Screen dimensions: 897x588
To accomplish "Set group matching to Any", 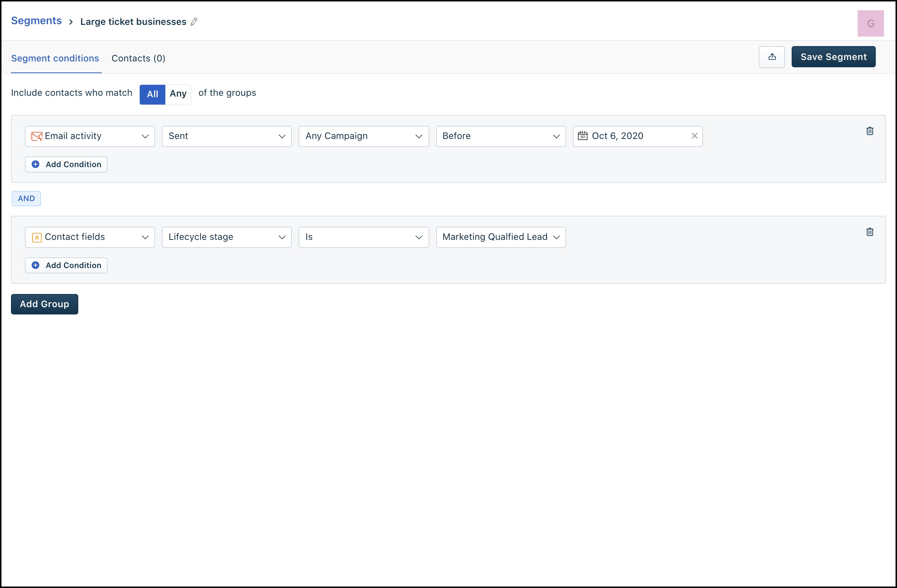I will pos(178,94).
